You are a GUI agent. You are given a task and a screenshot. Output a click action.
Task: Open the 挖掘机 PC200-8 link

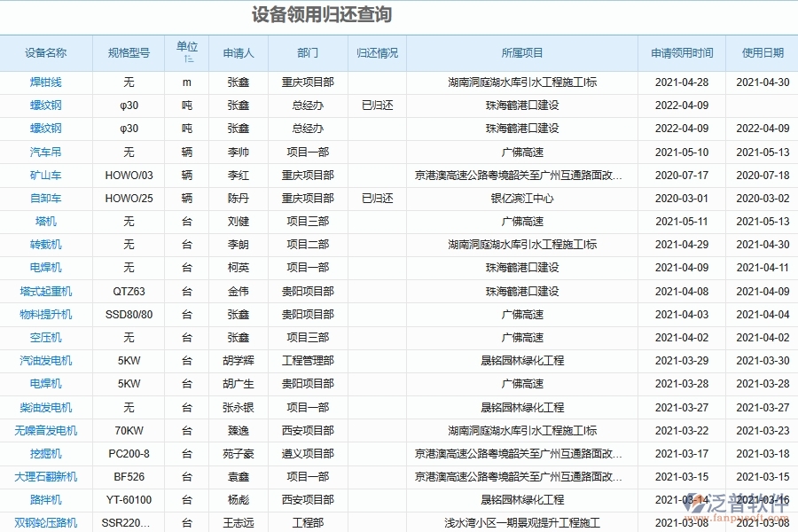tap(46, 453)
